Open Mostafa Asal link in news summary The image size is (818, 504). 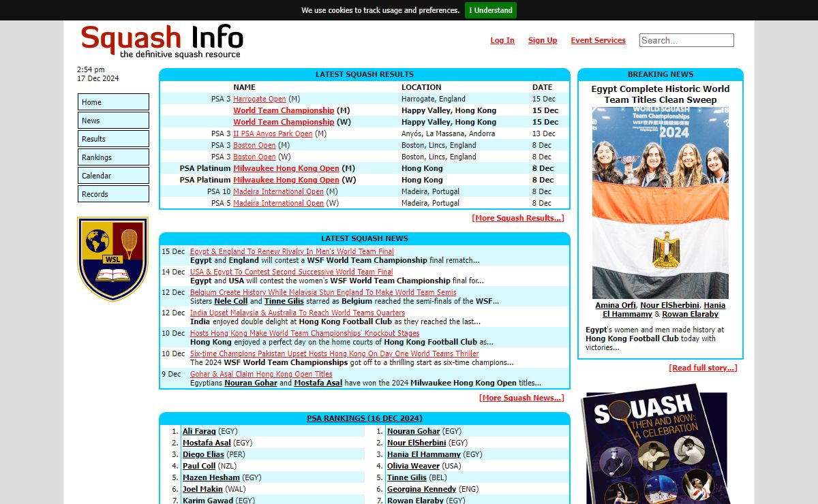317,383
